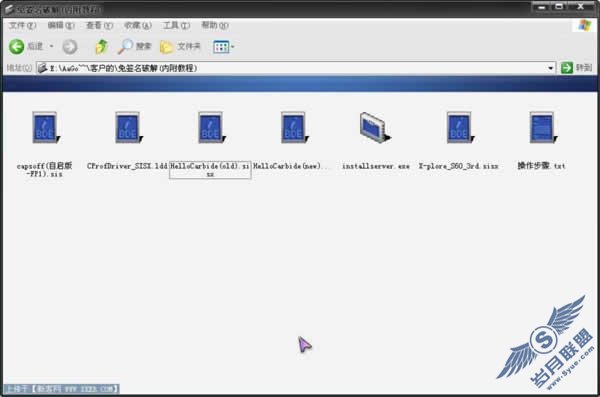
Task: Click the green Back arrow button
Action: point(17,47)
